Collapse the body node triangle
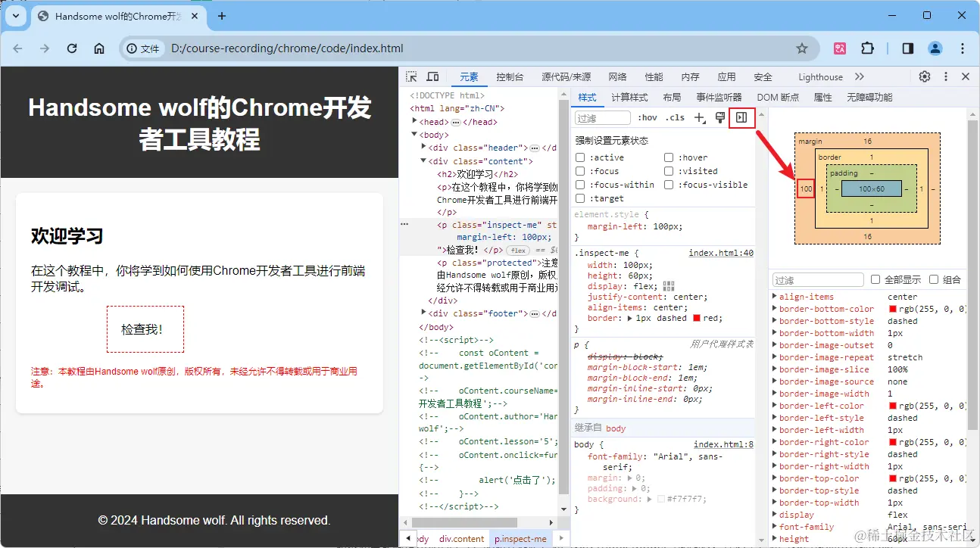The image size is (980, 548). pyautogui.click(x=415, y=135)
